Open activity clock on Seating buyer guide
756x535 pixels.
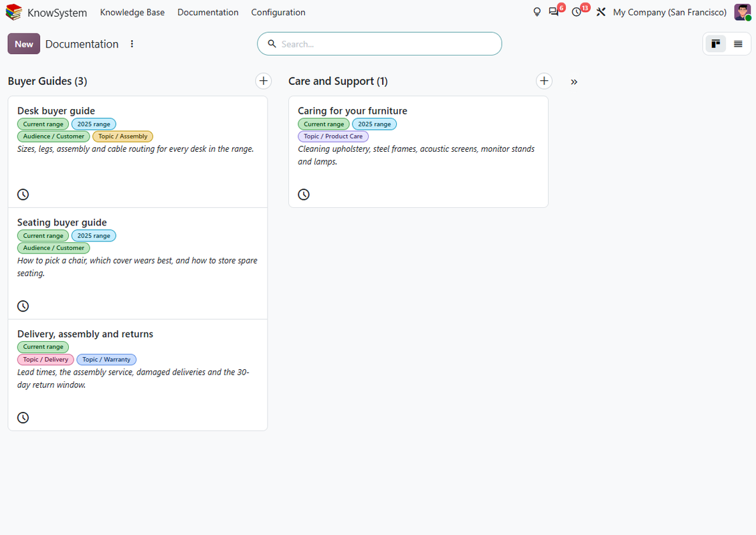tap(23, 306)
